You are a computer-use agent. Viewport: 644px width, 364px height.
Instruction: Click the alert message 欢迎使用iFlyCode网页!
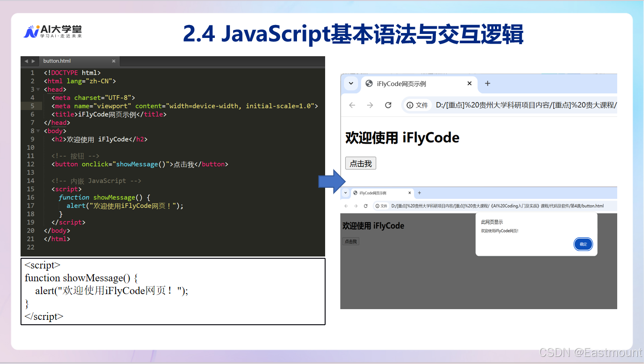(x=500, y=231)
